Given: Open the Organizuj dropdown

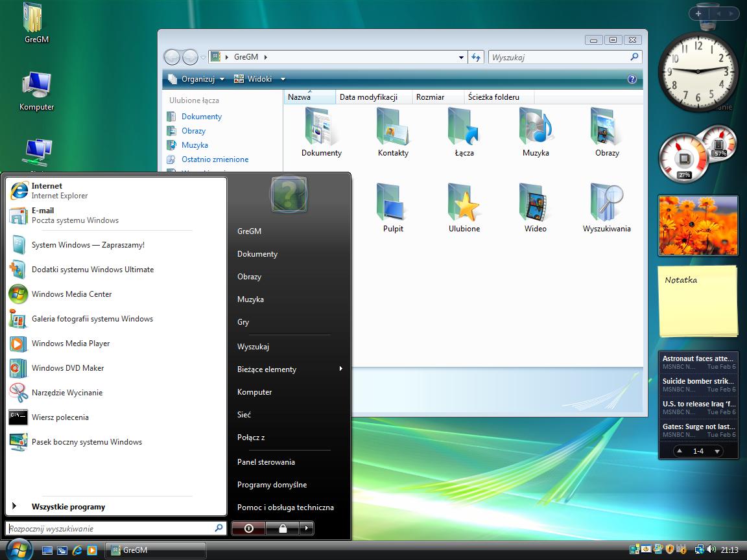Looking at the screenshot, I should pos(196,79).
